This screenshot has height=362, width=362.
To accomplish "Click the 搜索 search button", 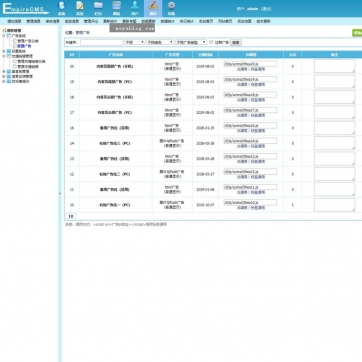I will click(x=236, y=42).
